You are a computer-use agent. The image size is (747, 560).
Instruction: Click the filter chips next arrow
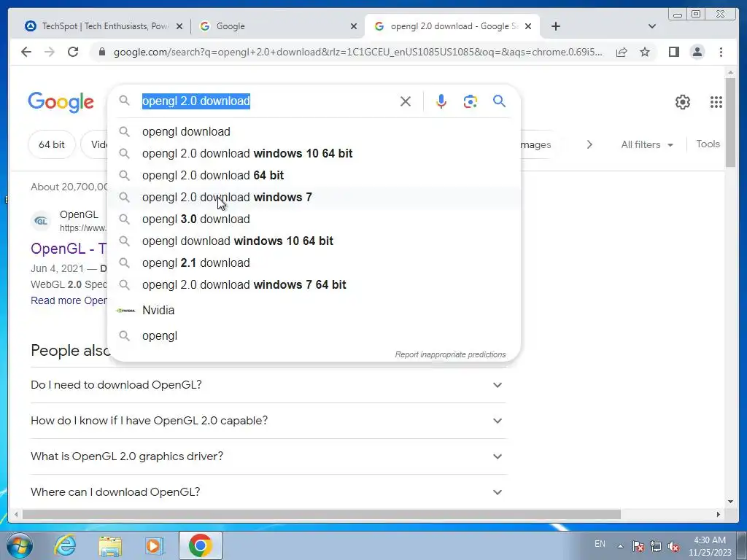coord(589,144)
